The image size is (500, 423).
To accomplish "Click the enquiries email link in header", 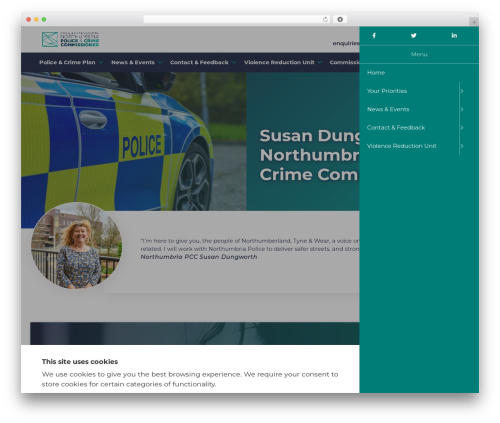I will click(x=346, y=43).
